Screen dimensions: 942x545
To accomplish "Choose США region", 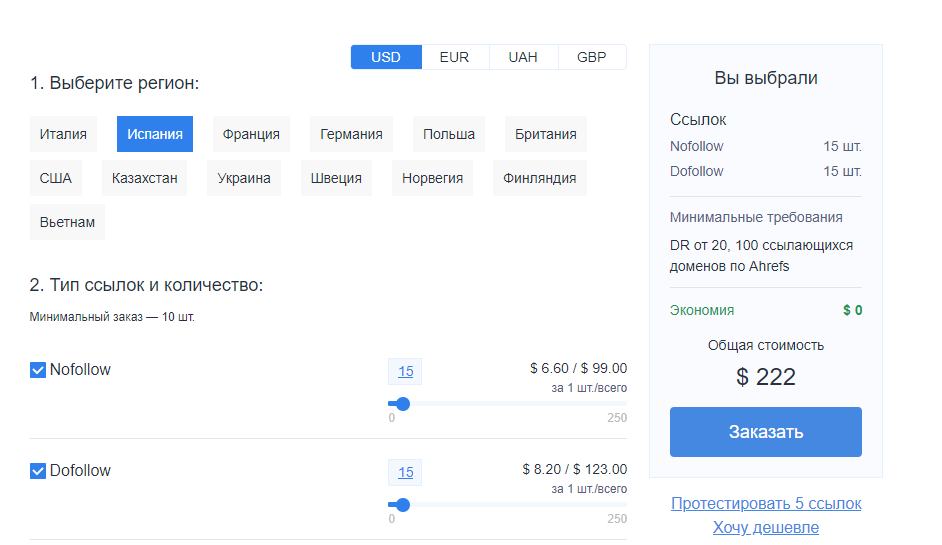I will click(56, 178).
